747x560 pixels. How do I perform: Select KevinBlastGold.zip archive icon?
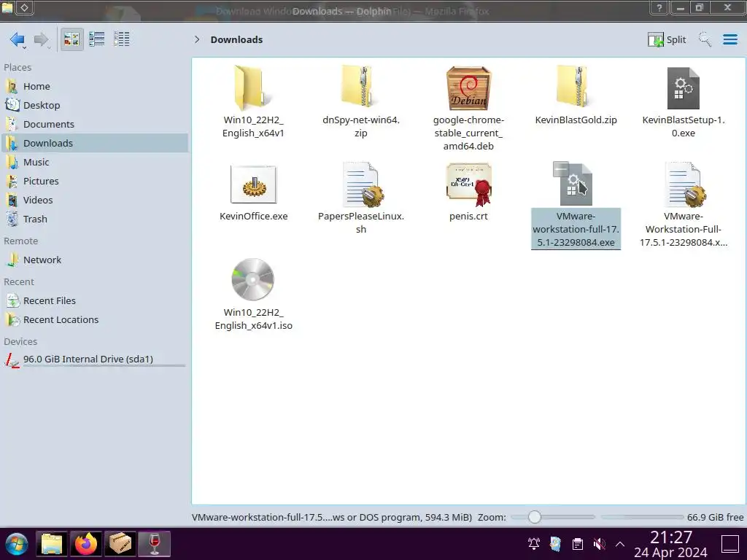tap(576, 87)
